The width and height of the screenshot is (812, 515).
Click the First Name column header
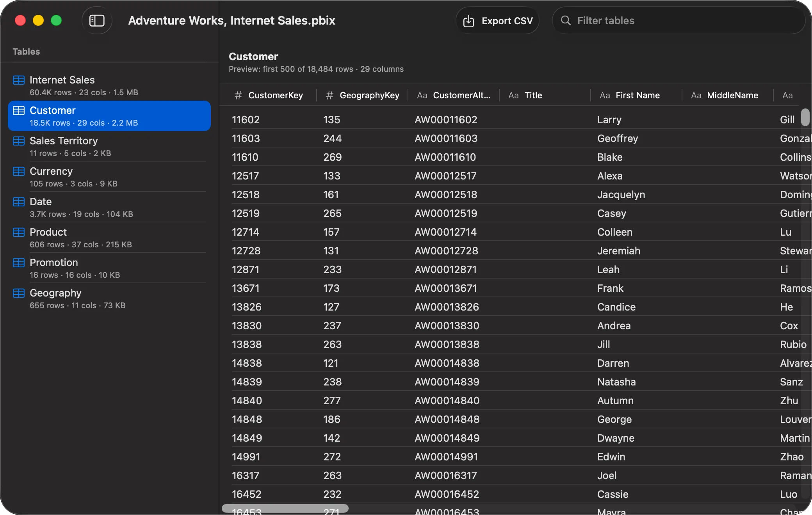(637, 95)
